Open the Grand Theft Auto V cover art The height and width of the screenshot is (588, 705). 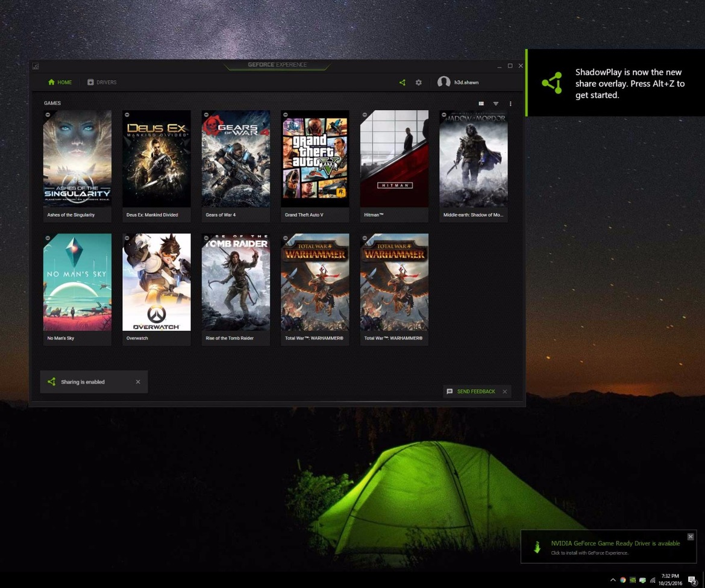point(315,158)
